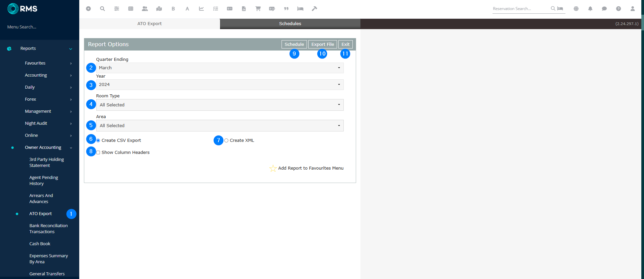Open the map location icon
The width and height of the screenshot is (644, 279).
pyautogui.click(x=159, y=9)
